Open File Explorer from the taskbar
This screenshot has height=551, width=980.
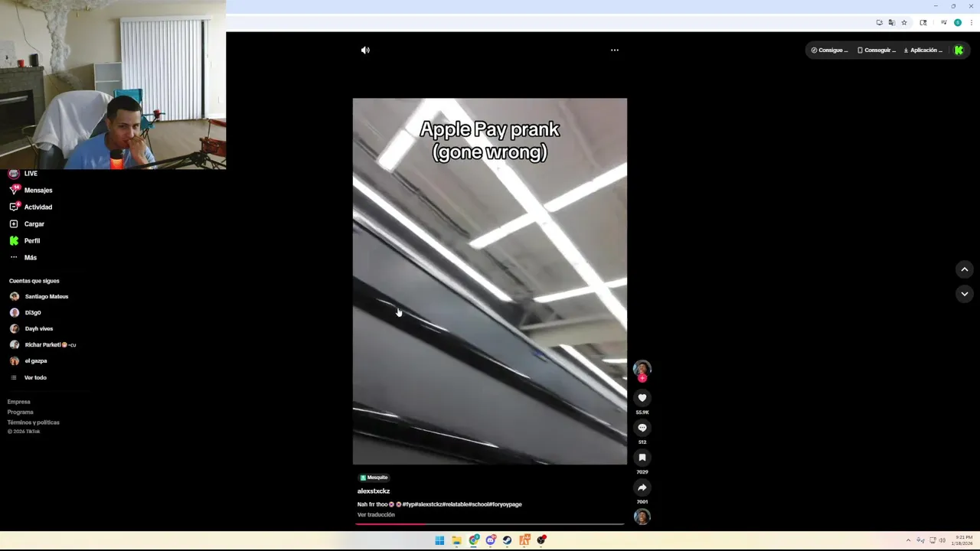point(456,540)
